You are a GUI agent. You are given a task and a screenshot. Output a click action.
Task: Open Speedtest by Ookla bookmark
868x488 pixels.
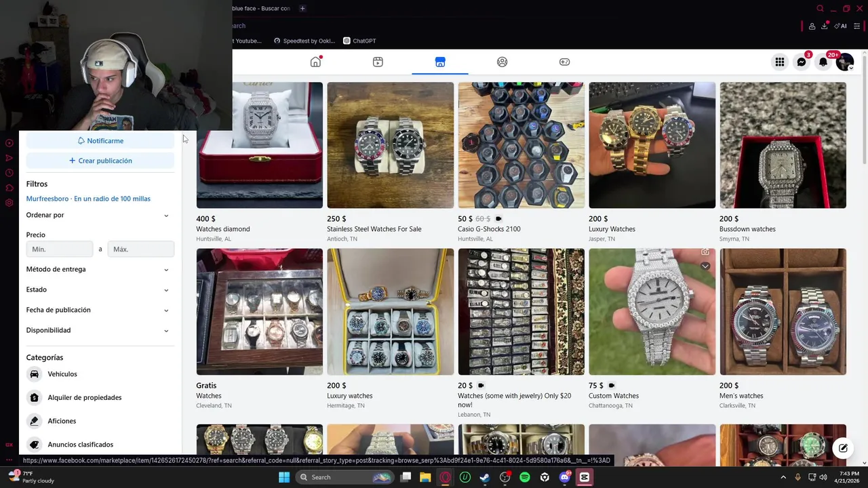tap(304, 41)
